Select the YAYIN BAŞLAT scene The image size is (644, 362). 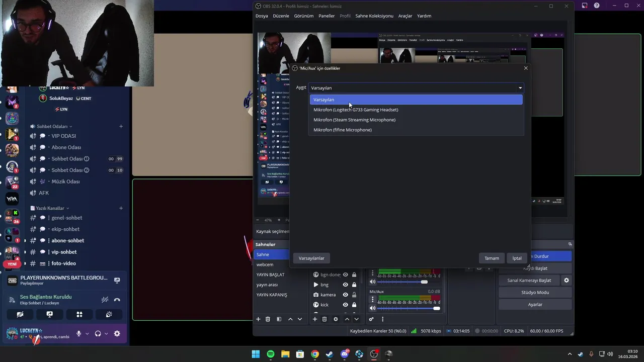[x=272, y=275]
